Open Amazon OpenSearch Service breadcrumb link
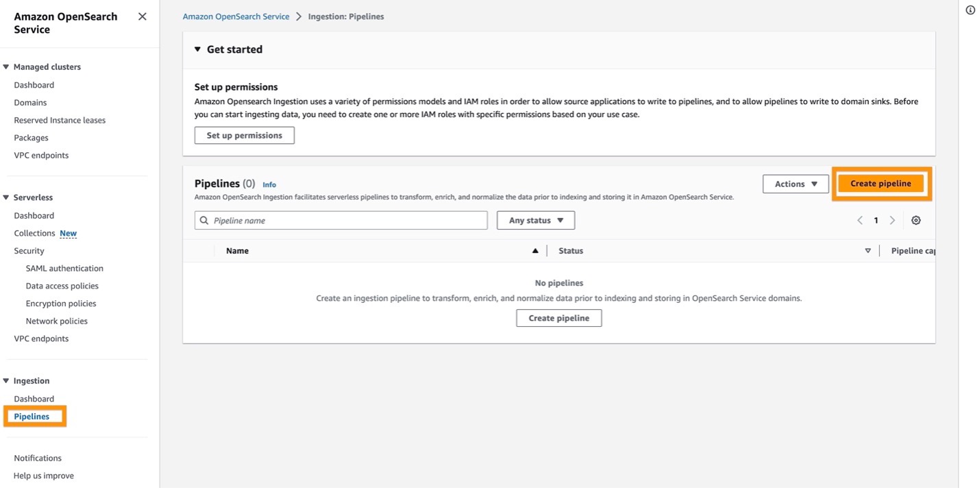 coord(236,16)
